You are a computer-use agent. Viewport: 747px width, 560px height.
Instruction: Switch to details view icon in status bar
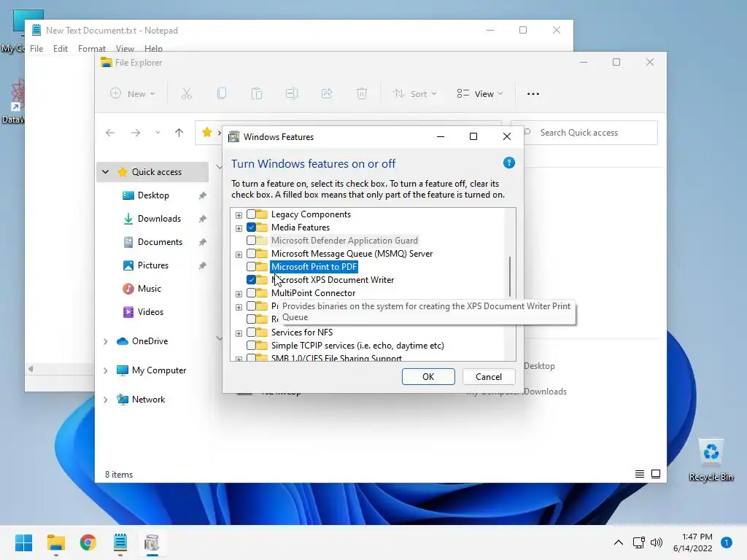[639, 474]
